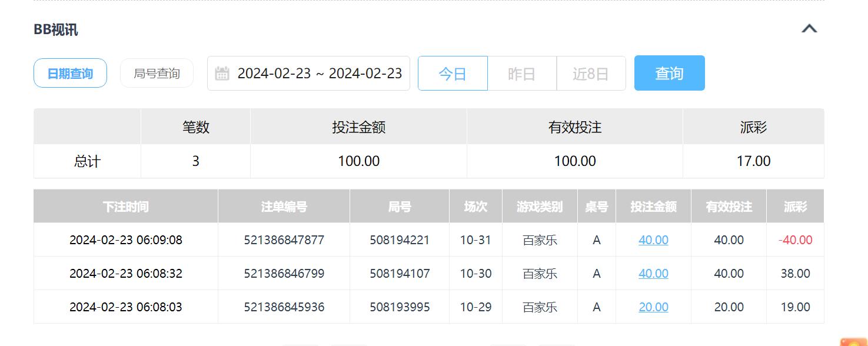Choose the 近8日 quick range
The width and height of the screenshot is (868, 346).
coord(590,74)
